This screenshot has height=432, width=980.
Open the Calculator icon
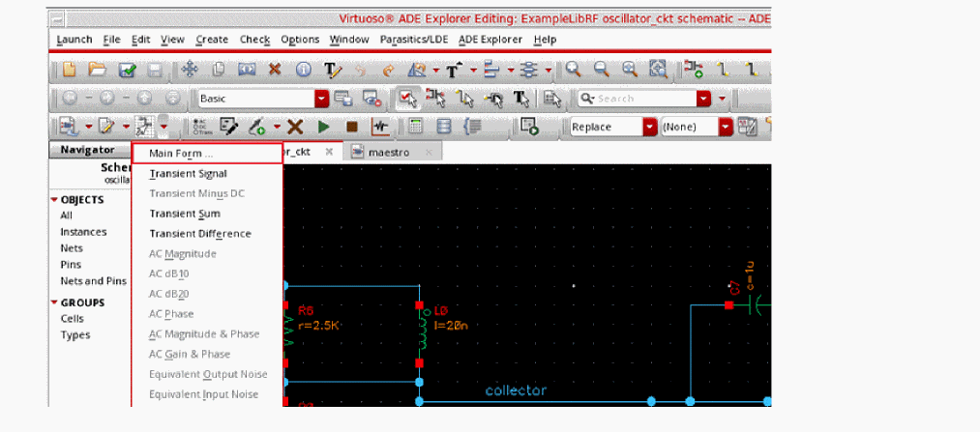point(414,127)
